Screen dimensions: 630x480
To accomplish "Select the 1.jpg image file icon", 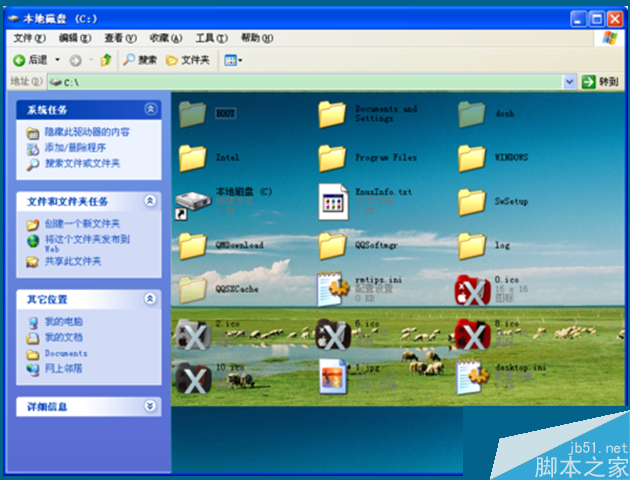I will pos(332,376).
